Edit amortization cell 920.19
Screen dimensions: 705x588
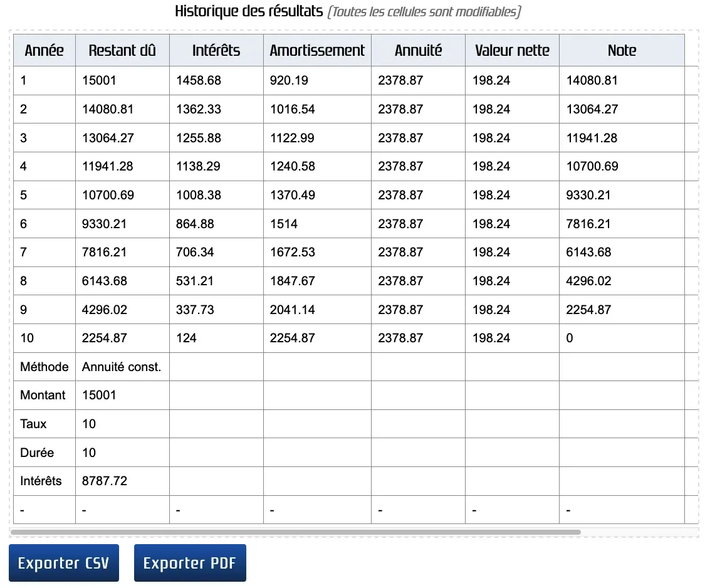318,80
